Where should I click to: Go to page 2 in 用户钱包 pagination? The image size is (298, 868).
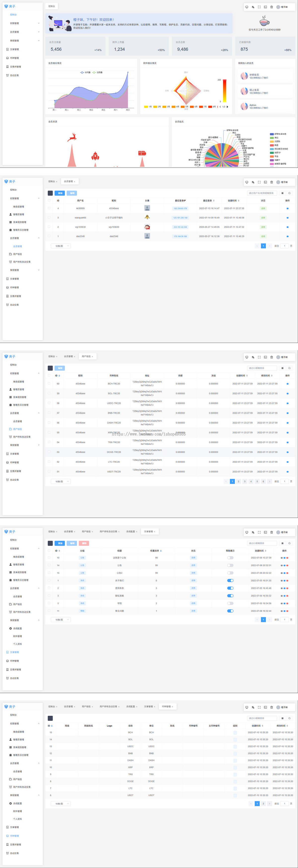(238, 481)
